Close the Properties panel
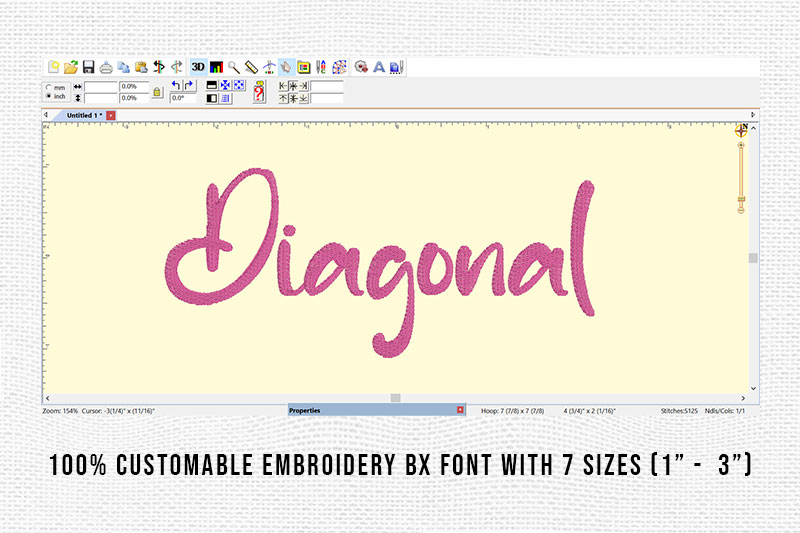The image size is (800, 533). [x=460, y=410]
